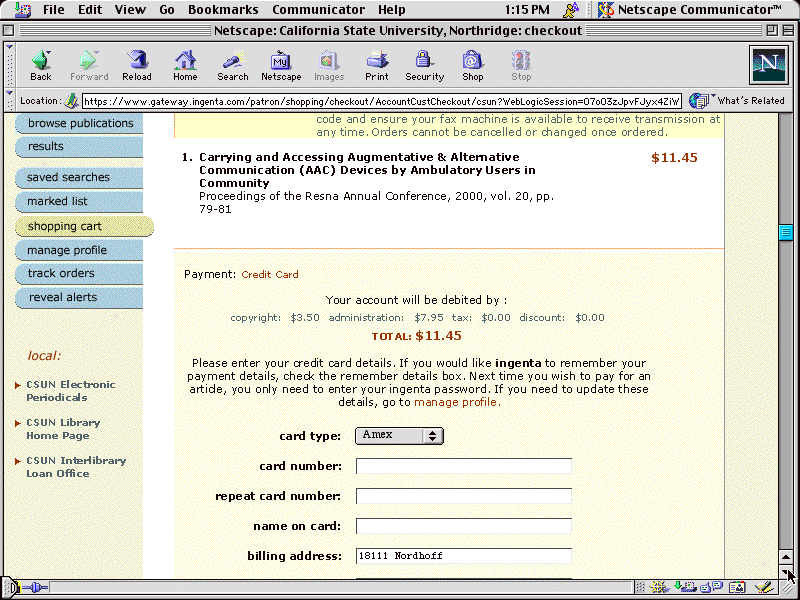Print the page using the Print button
Image resolution: width=800 pixels, height=600 pixels.
tap(377, 66)
